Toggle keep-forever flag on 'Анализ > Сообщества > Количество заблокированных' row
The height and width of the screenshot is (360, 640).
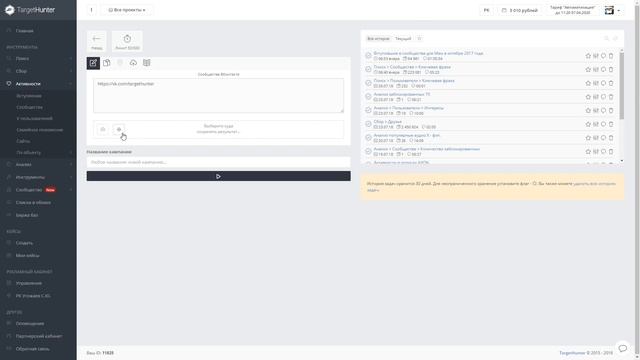[603, 151]
